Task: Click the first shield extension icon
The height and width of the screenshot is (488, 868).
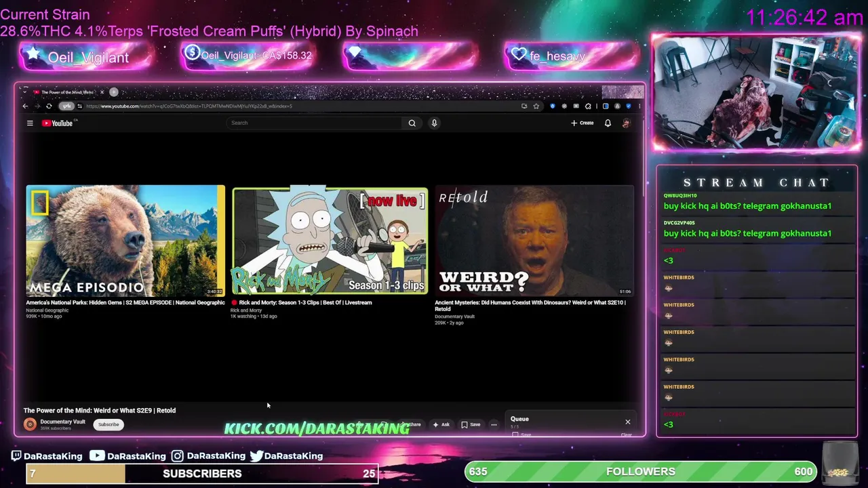Action: (x=553, y=106)
